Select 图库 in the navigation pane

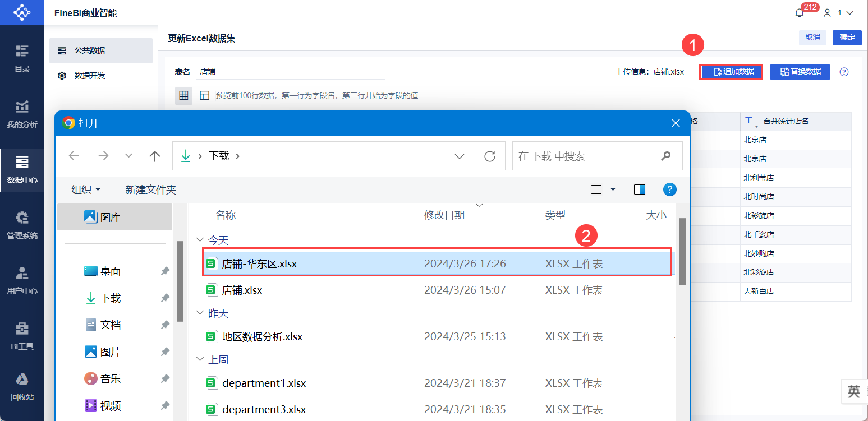[114, 217]
